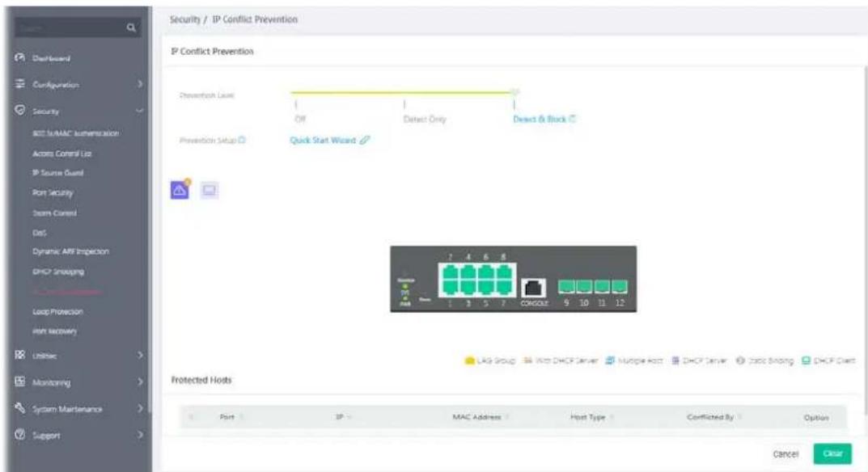Click the info icon beside Detect & Block

573,119
